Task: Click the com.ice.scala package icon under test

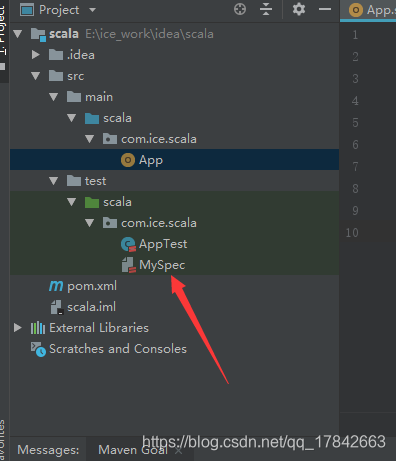Action: (x=110, y=223)
